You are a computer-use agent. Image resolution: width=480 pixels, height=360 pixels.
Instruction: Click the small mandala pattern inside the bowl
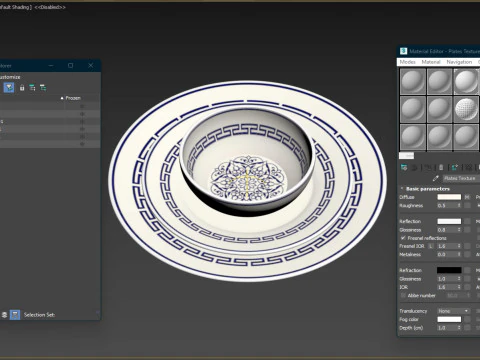[248, 178]
